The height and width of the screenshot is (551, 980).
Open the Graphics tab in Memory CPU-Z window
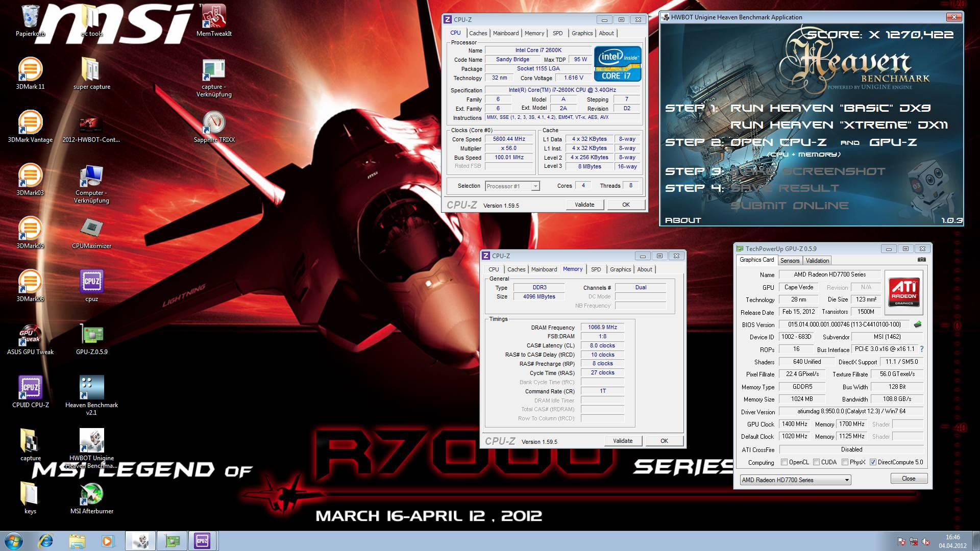tap(620, 269)
